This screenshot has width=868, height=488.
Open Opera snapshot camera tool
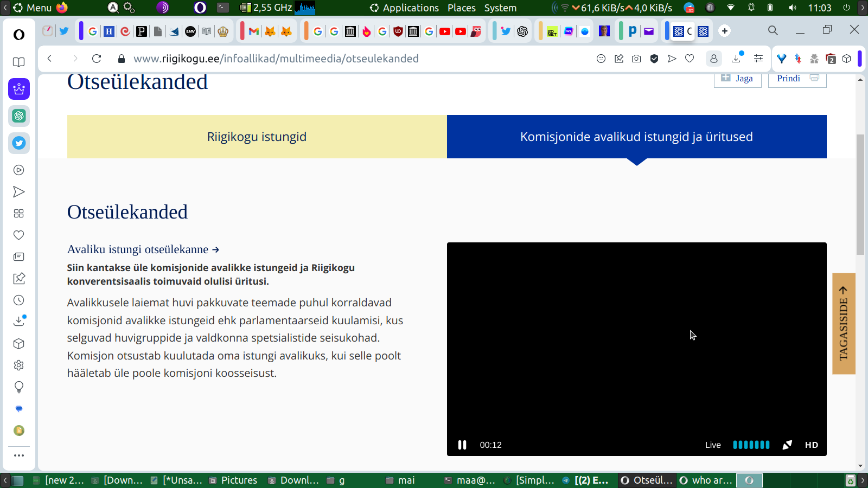click(636, 59)
